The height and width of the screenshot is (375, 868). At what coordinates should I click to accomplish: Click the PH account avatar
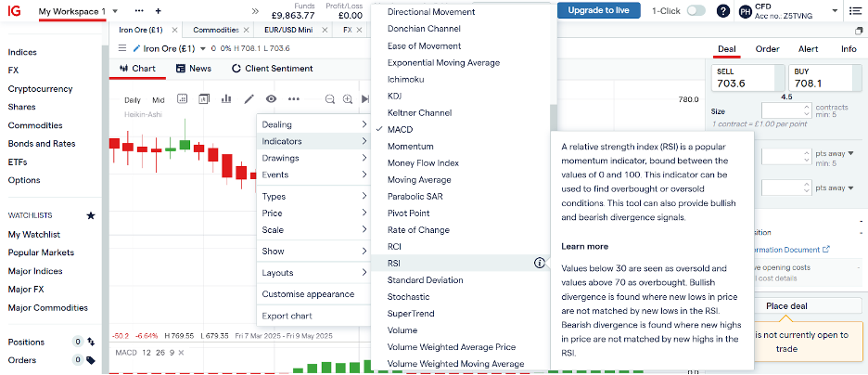pyautogui.click(x=746, y=11)
